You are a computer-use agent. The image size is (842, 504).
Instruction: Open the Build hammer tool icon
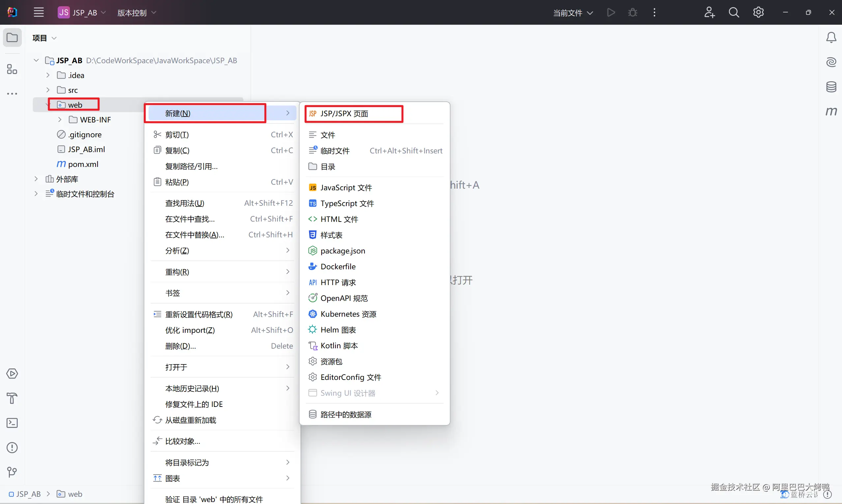(x=12, y=398)
